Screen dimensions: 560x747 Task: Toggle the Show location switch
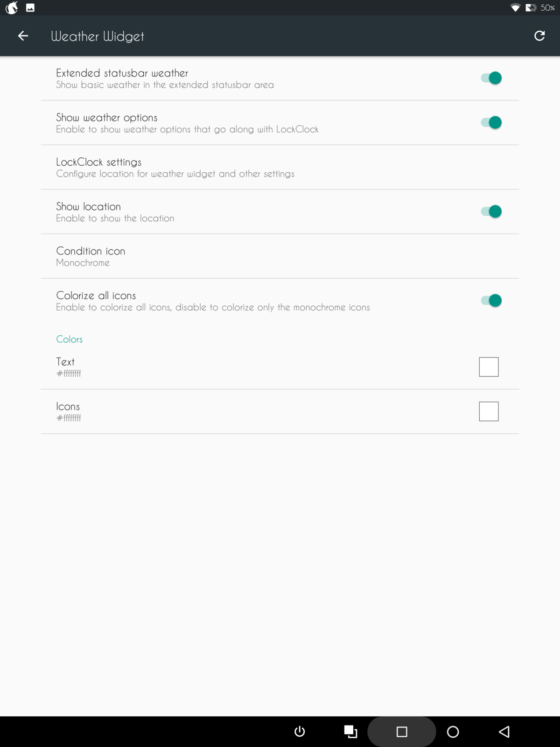(491, 211)
